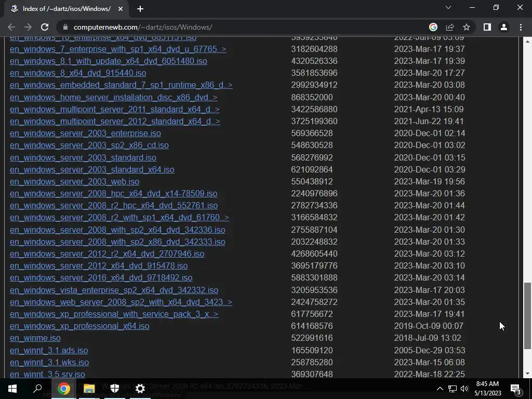This screenshot has height=399, width=532.
Task: Download en_windows_server_2003_sp2_x86_cd.iso
Action: (x=89, y=145)
